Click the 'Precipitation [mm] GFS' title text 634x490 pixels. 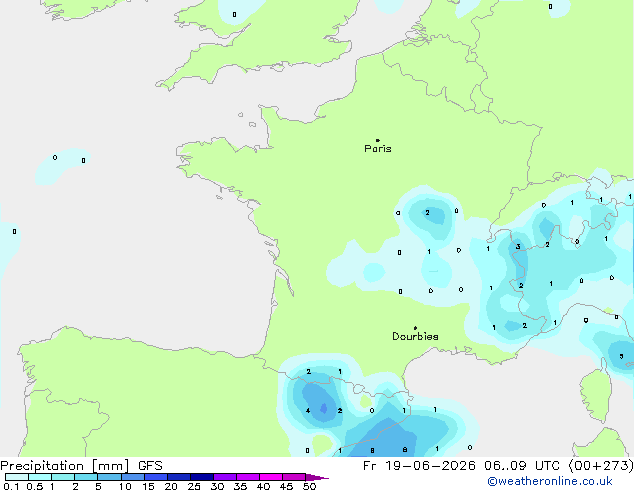(81, 466)
